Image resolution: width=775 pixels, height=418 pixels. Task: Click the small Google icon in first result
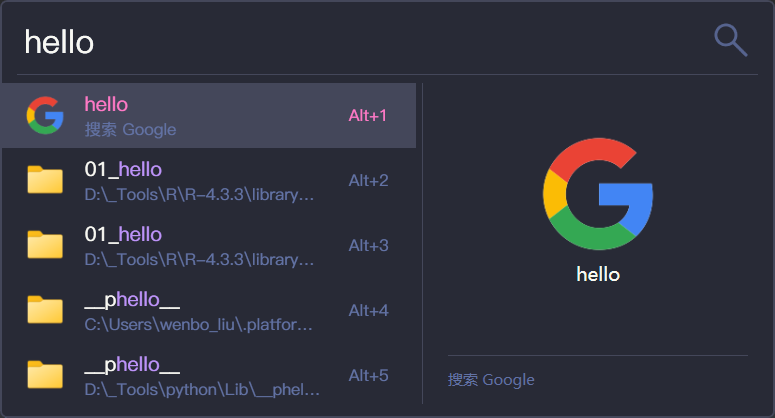click(45, 116)
